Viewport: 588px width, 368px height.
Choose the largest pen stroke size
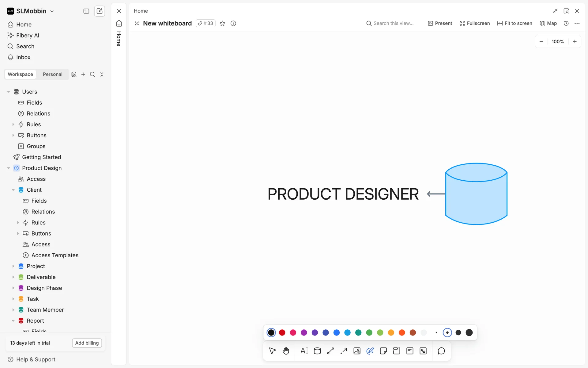point(469,333)
